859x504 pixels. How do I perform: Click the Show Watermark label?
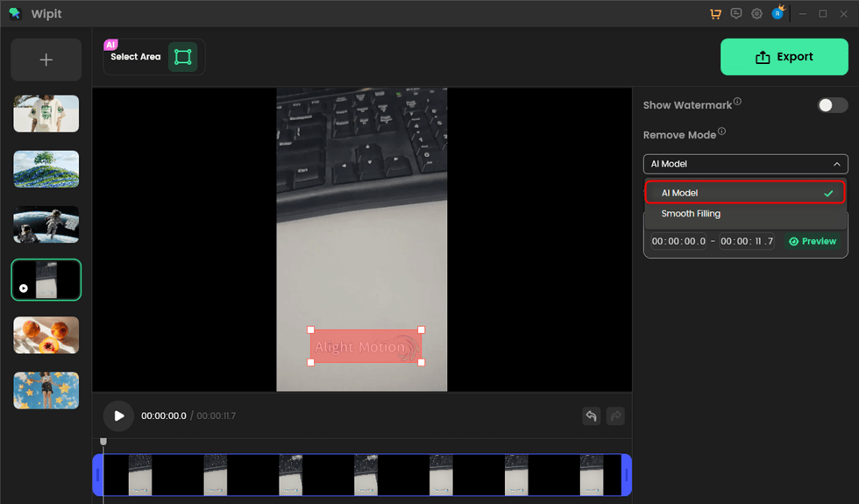point(687,105)
